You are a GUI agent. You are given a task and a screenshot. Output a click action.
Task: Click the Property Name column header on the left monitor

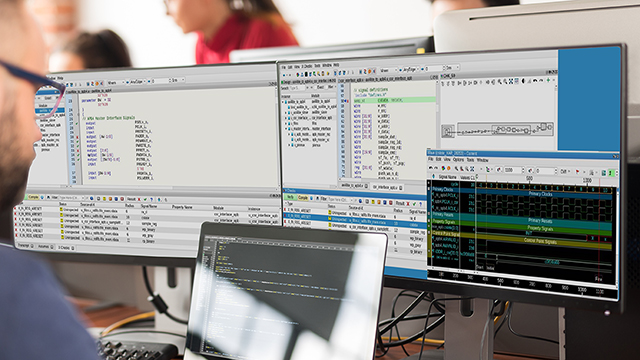pyautogui.click(x=182, y=207)
